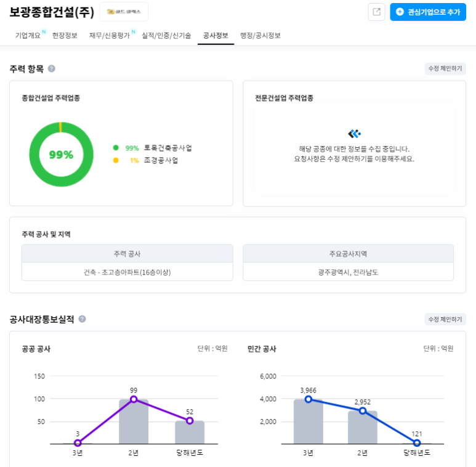Click the data collecting logo icon

click(x=354, y=134)
